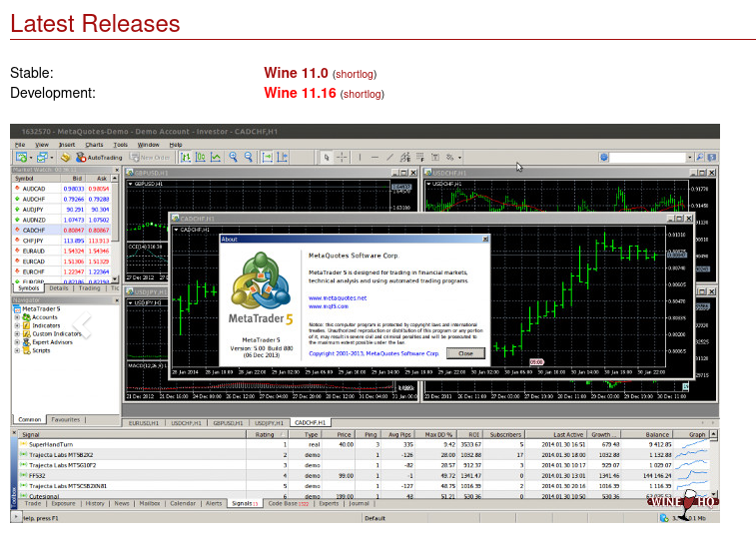Select the CADCHF row in Market Watch
Screen dimensions: 756x535
coord(62,230)
